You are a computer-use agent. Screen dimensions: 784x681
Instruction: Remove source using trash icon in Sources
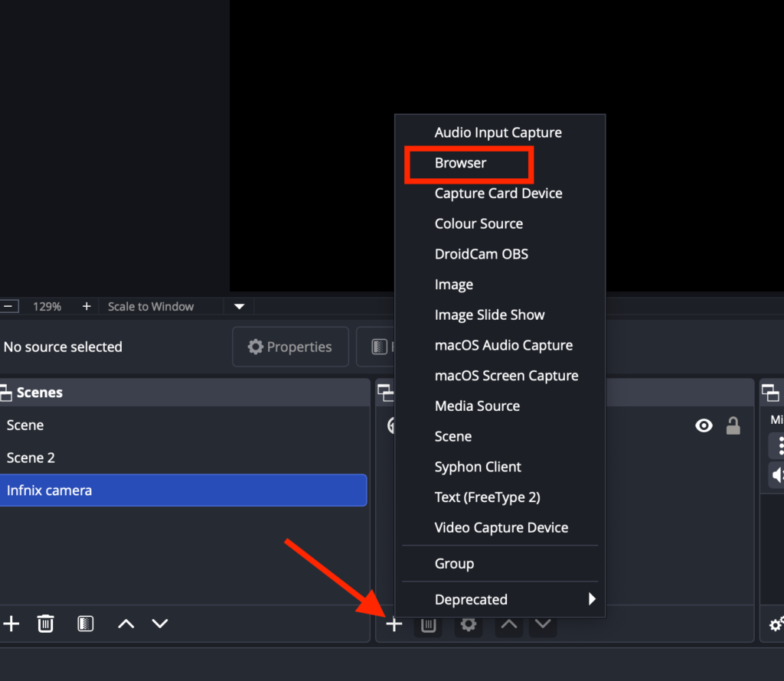[429, 624]
